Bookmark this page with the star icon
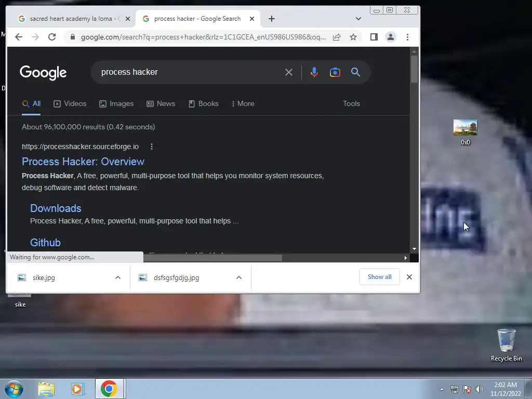Screen dimensions: 532x399 pyautogui.click(x=353, y=37)
